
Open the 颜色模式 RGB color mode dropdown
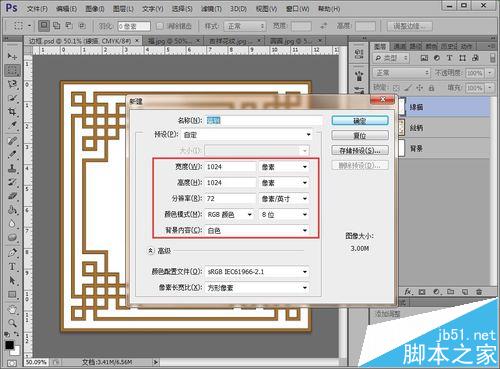click(x=230, y=215)
